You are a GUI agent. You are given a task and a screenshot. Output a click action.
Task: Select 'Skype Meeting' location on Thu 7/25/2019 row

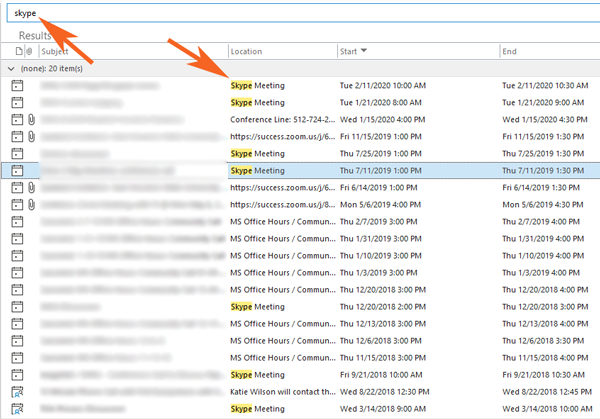(x=258, y=154)
